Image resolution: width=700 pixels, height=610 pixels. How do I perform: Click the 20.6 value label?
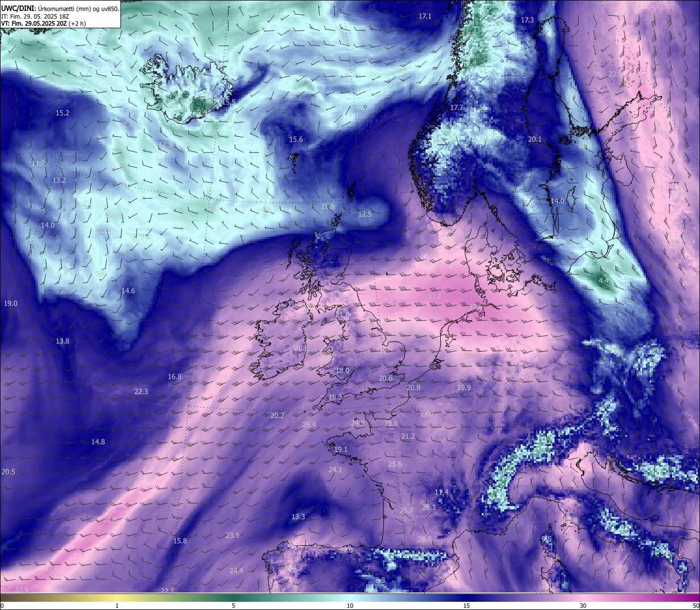(x=386, y=379)
